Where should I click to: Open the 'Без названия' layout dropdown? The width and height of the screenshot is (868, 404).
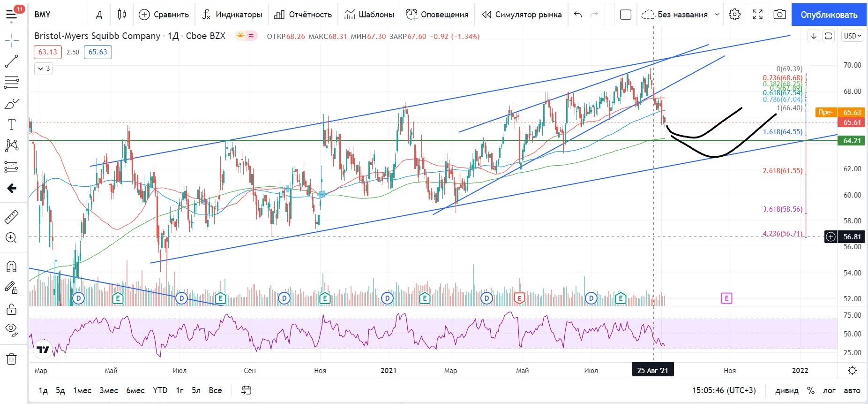[x=681, y=15]
